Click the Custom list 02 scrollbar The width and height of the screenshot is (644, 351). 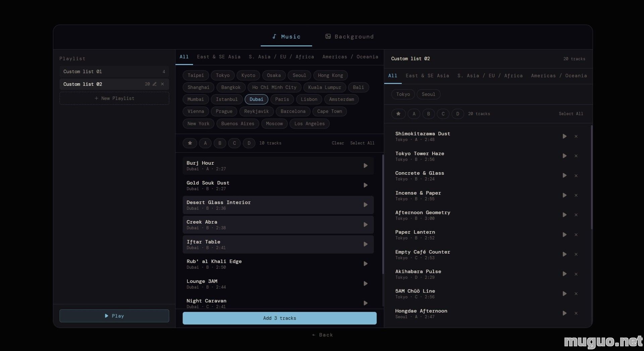(591, 177)
